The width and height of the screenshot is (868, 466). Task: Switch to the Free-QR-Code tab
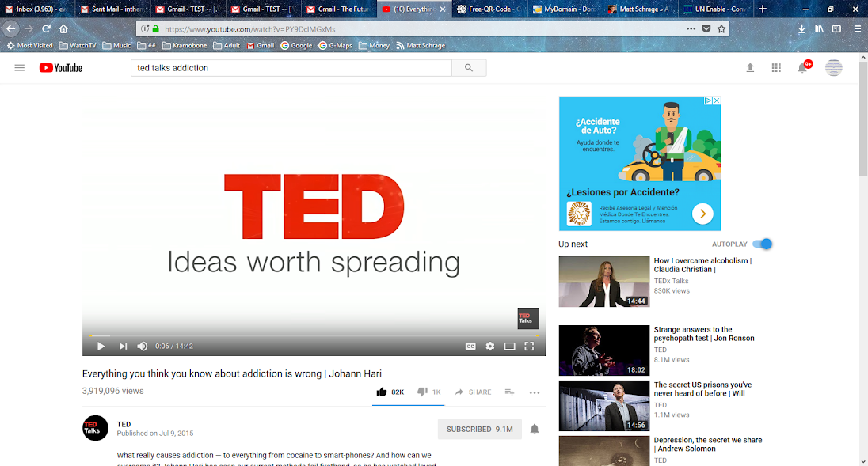[489, 9]
